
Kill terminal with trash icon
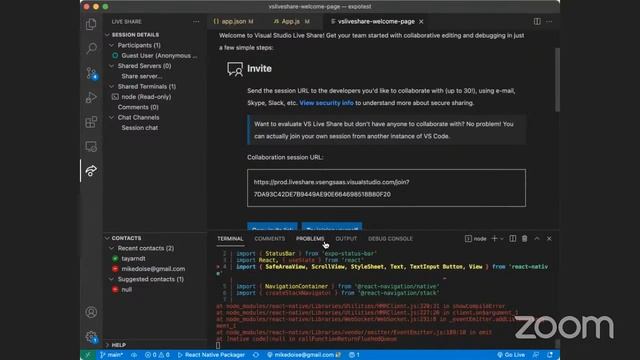(524, 239)
